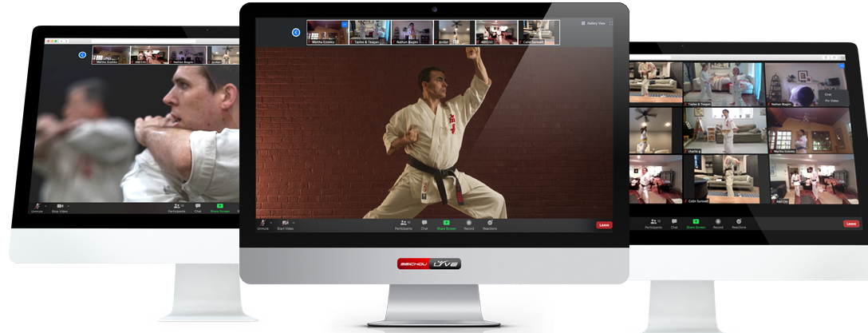The height and width of the screenshot is (333, 868).
Task: Click Unmute microphone icon on left monitor
Action: click(x=37, y=206)
